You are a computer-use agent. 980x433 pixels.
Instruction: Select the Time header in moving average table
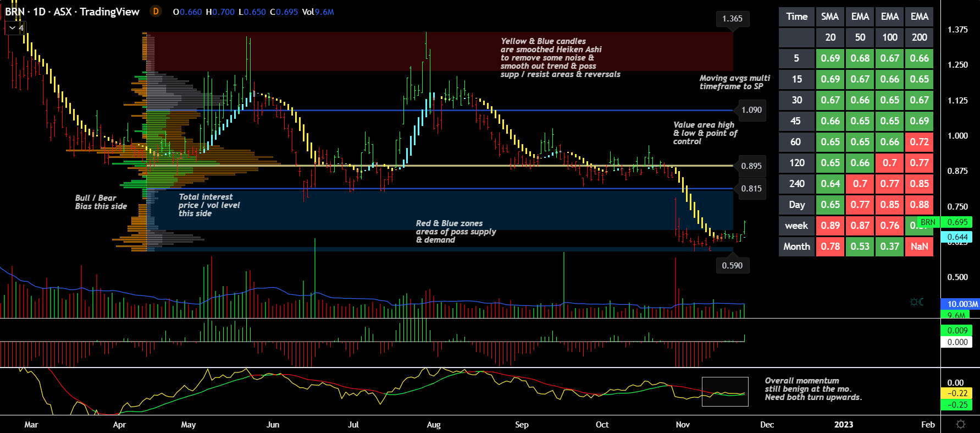(x=796, y=17)
